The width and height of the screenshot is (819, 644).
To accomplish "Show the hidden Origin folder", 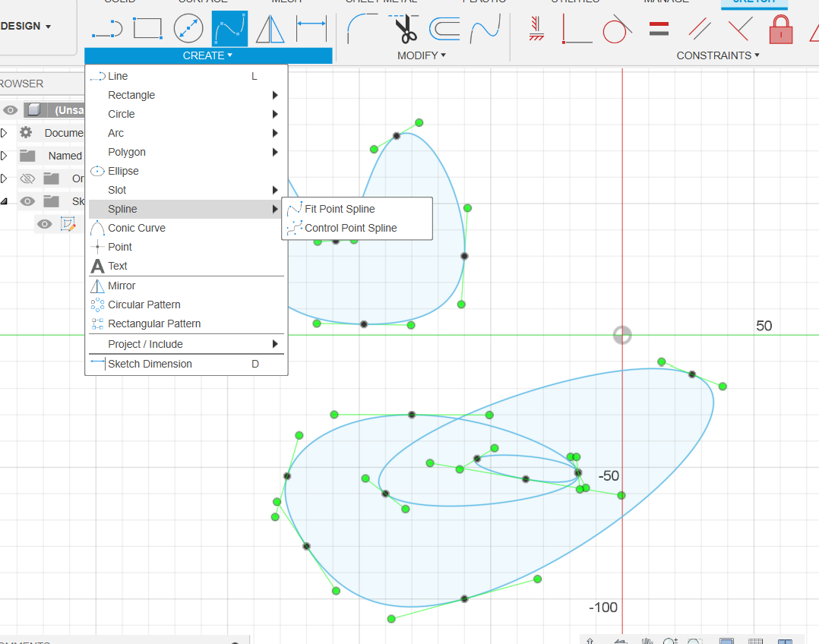I will pyautogui.click(x=27, y=178).
